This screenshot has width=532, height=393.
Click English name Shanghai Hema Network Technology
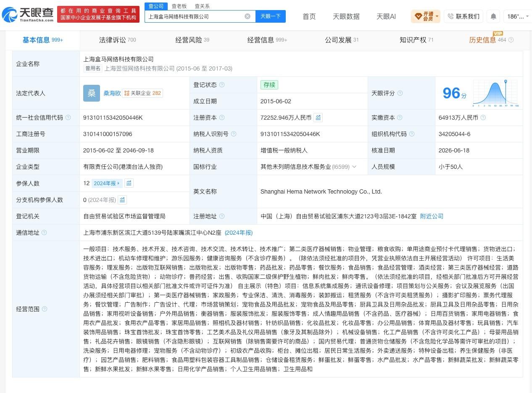(x=321, y=191)
